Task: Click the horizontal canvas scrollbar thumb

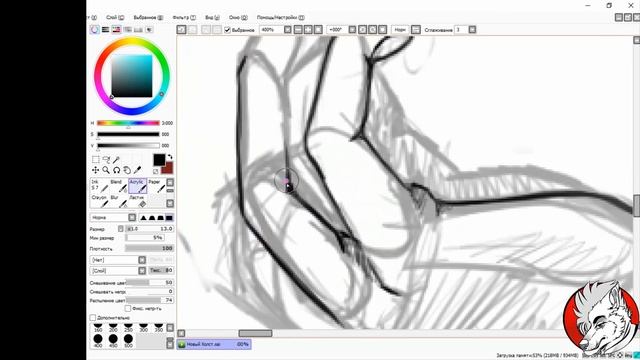Action: coord(255,333)
